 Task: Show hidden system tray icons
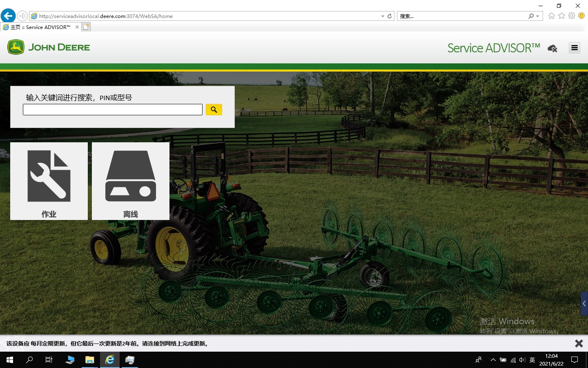(x=493, y=360)
